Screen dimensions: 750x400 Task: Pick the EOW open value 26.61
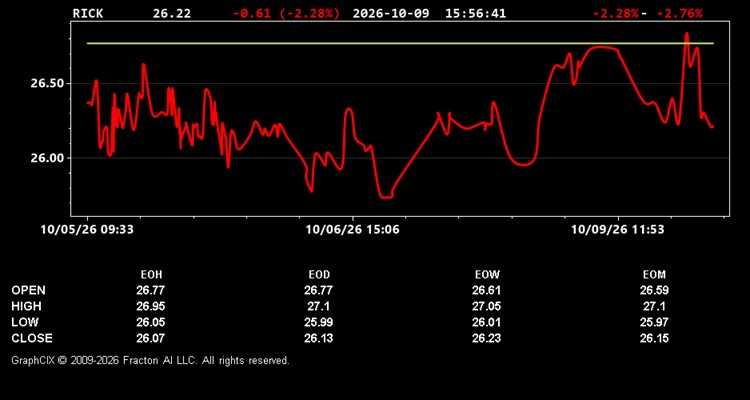486,290
